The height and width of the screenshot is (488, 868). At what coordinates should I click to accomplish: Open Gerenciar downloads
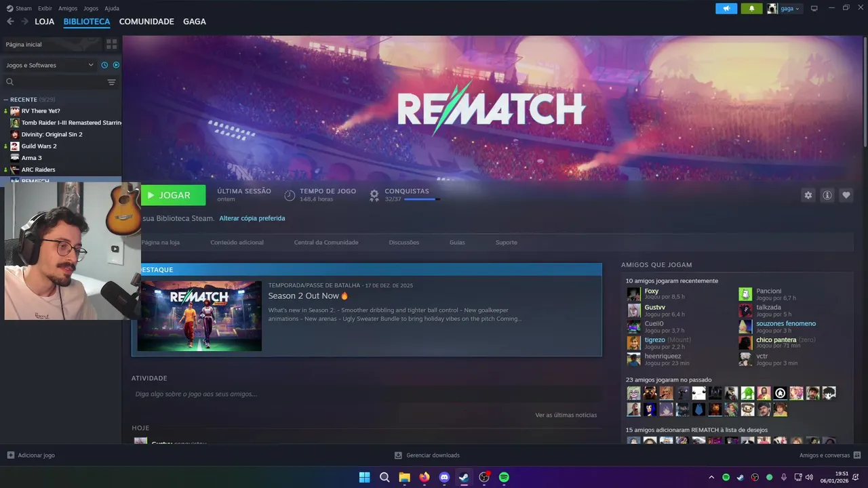click(x=427, y=455)
